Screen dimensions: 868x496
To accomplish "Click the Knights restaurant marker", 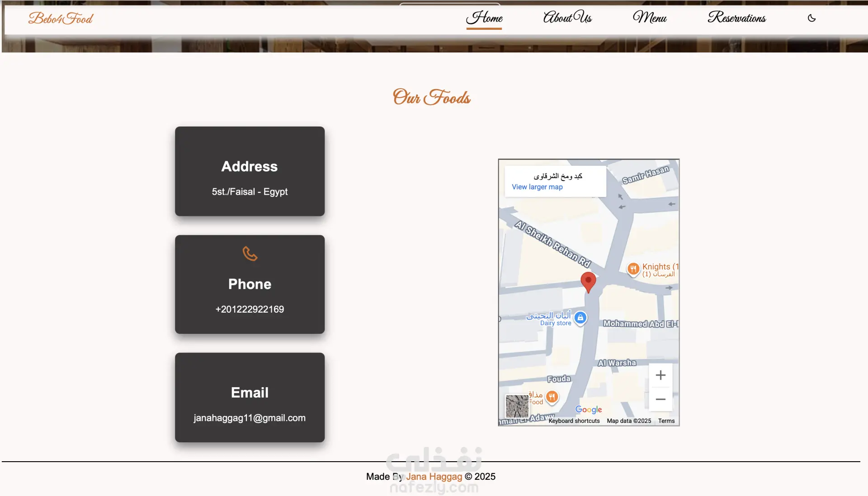I will [x=633, y=269].
